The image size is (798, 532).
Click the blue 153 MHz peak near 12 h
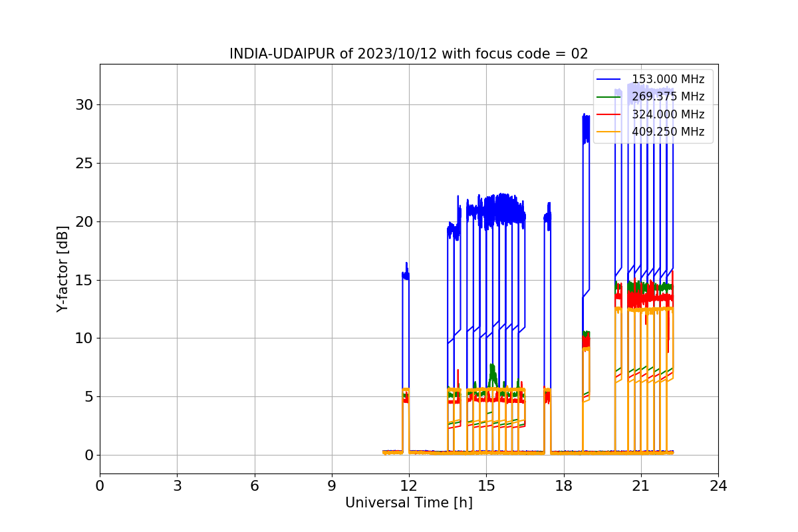pos(406,271)
